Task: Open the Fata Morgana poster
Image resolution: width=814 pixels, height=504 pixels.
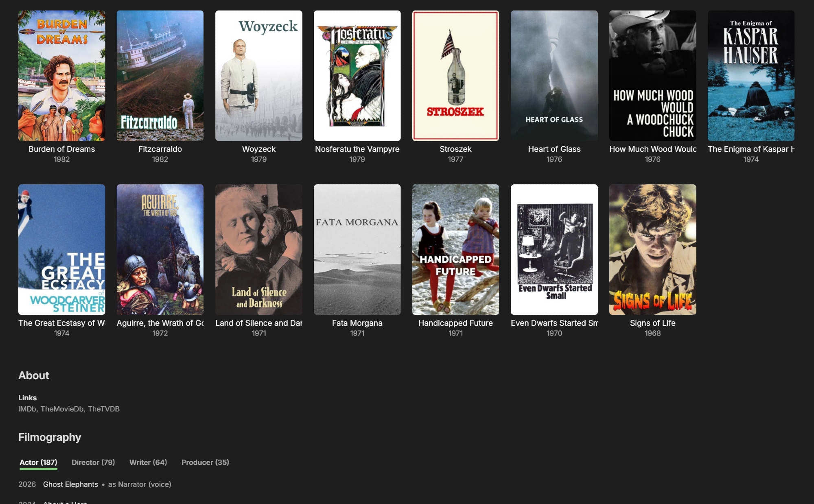Action: click(357, 249)
